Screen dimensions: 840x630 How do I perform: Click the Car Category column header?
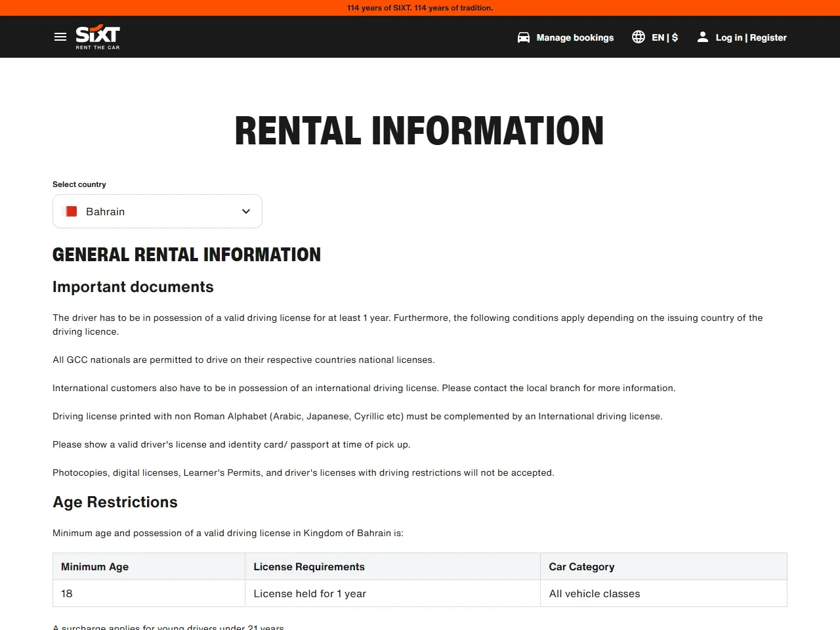663,566
